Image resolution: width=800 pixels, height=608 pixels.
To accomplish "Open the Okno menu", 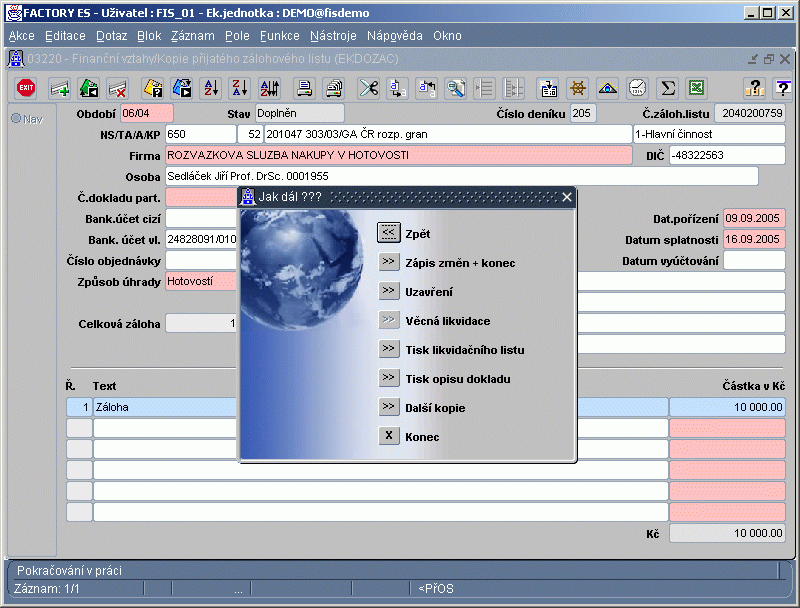I will pos(447,36).
